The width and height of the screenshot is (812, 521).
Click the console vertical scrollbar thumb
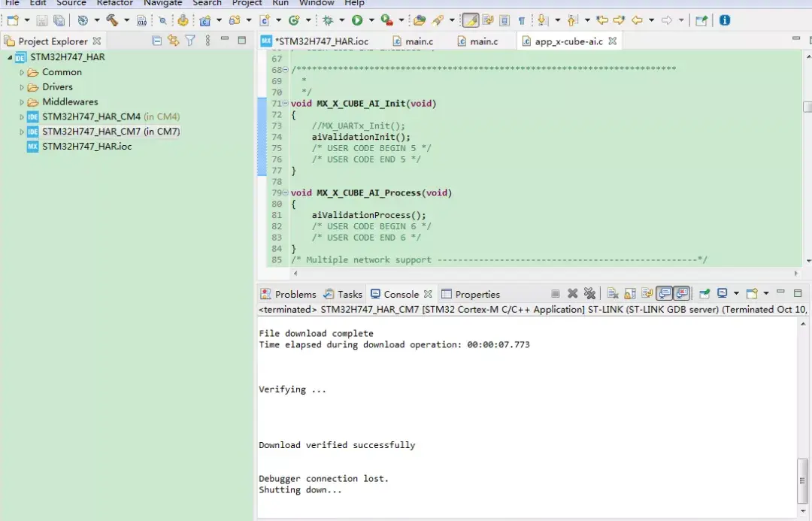tap(803, 480)
